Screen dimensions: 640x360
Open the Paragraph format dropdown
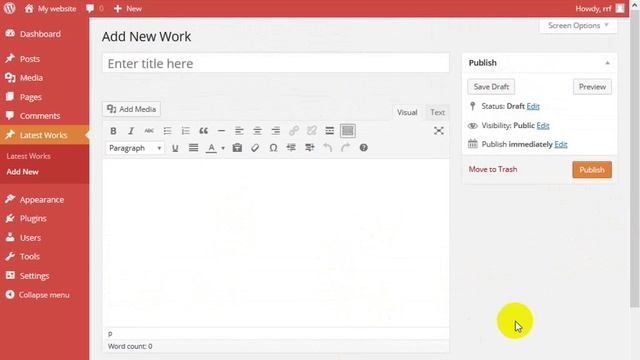click(x=135, y=148)
